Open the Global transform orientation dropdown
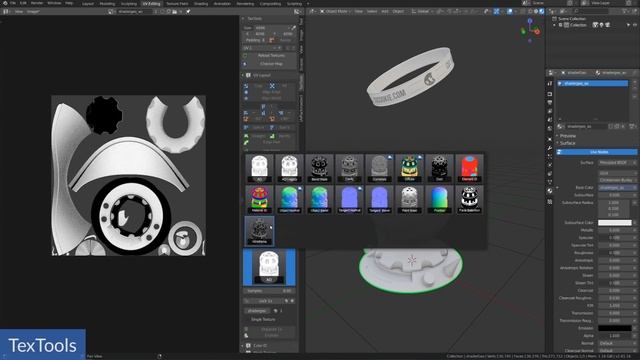The image size is (640, 360). 423,11
